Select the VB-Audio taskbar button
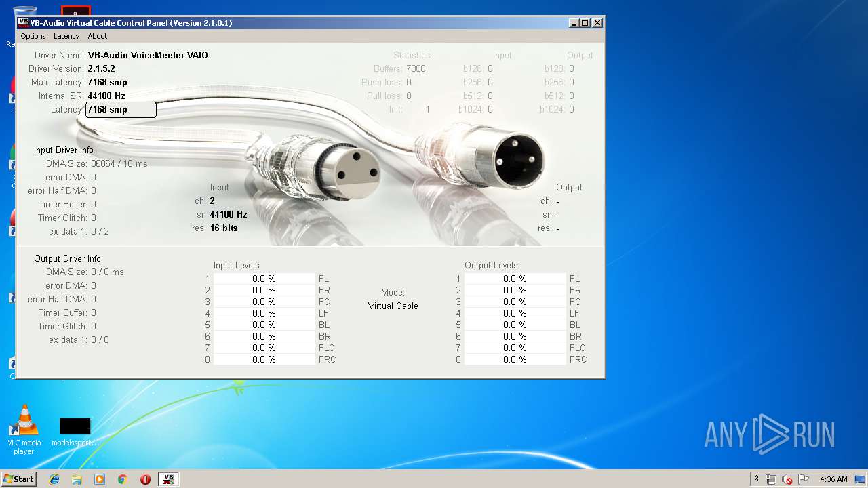 tap(168, 479)
